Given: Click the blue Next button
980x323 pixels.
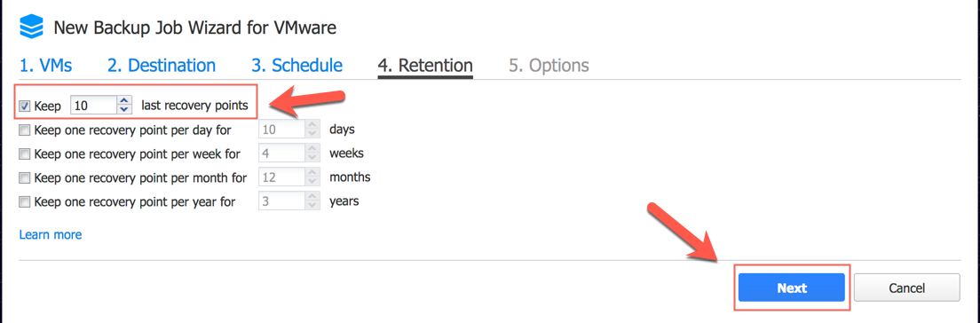Looking at the screenshot, I should pos(791,288).
